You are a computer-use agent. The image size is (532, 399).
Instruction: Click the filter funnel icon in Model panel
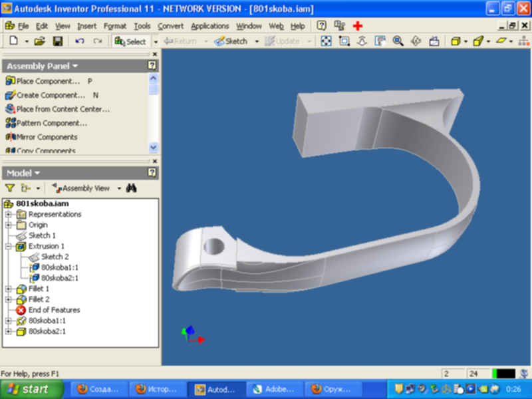tap(9, 188)
